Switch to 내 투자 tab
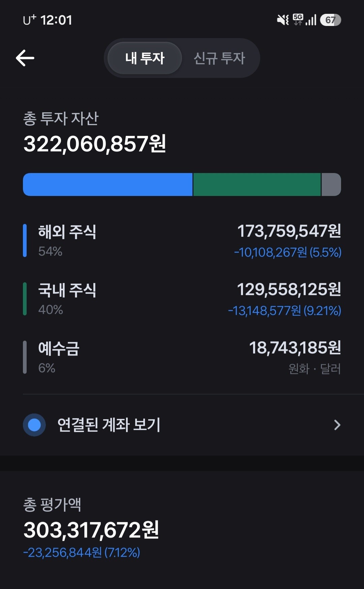364x589 pixels. tap(145, 58)
